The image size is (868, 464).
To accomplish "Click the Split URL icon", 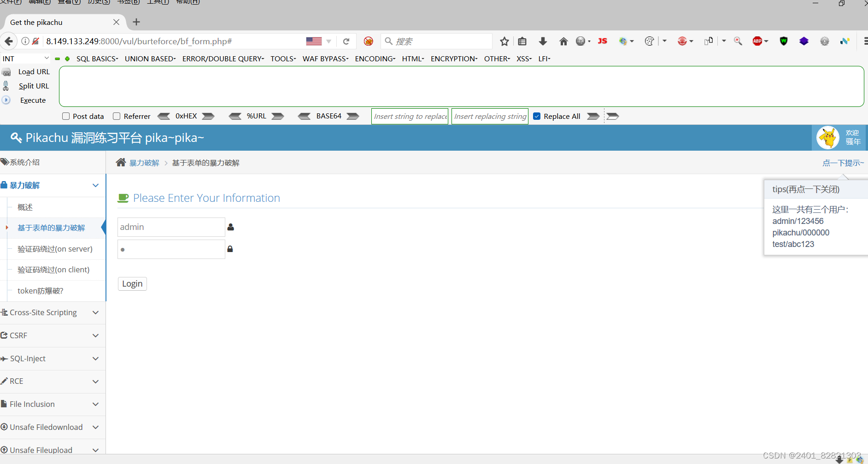I will point(6,86).
